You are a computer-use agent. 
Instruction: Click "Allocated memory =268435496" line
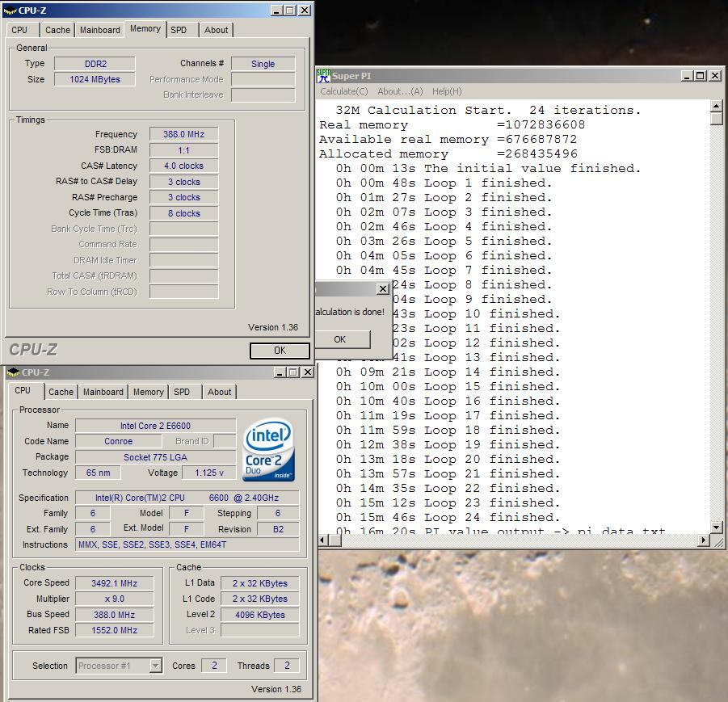(448, 153)
